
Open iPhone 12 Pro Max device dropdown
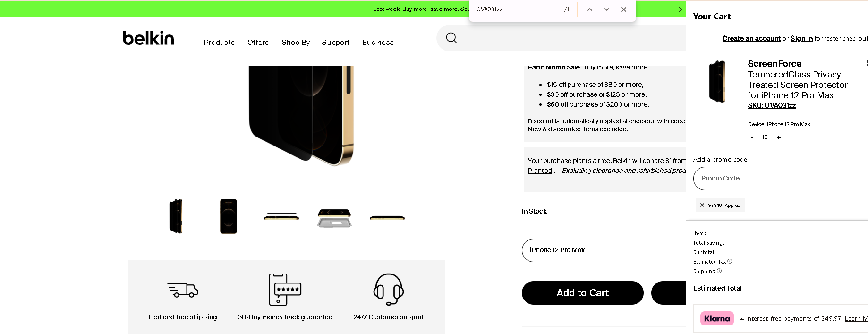click(604, 250)
